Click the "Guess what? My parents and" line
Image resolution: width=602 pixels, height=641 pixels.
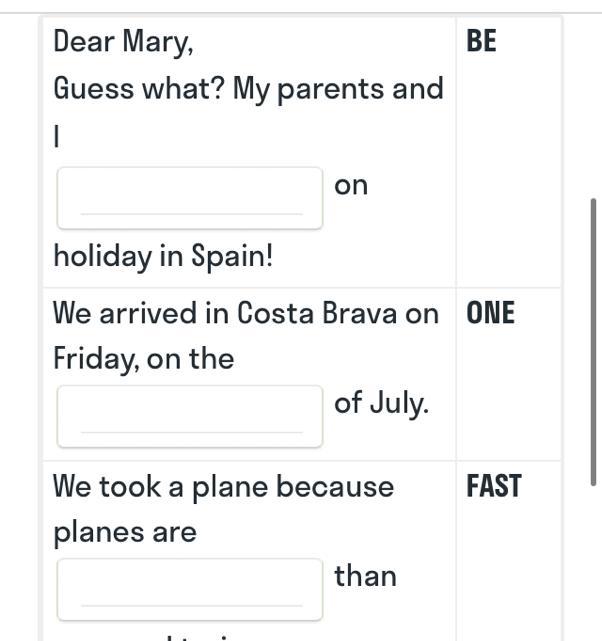pyautogui.click(x=248, y=89)
